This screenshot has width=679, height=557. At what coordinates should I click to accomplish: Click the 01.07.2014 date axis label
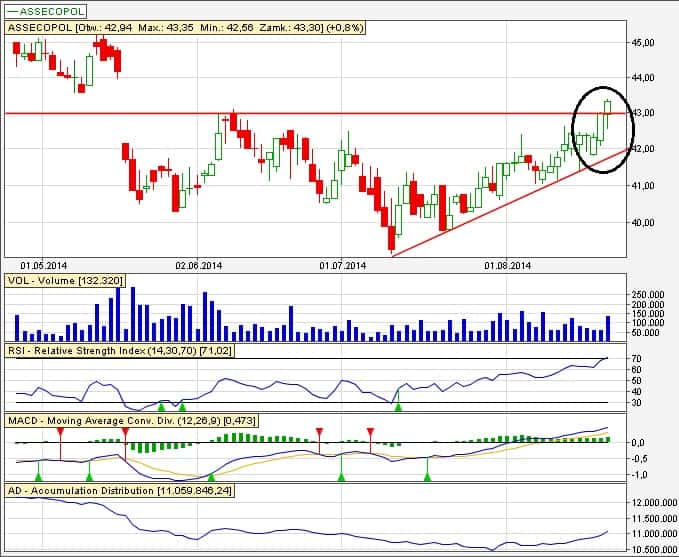tap(343, 266)
